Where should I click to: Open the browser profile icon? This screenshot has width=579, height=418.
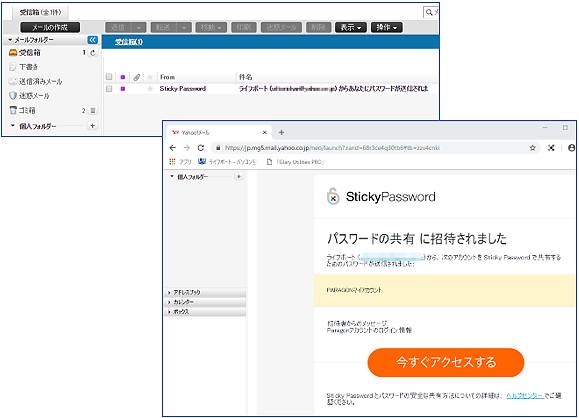[571, 148]
